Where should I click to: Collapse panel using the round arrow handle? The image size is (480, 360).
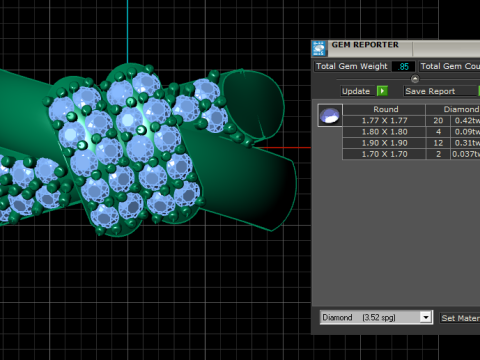(415, 79)
